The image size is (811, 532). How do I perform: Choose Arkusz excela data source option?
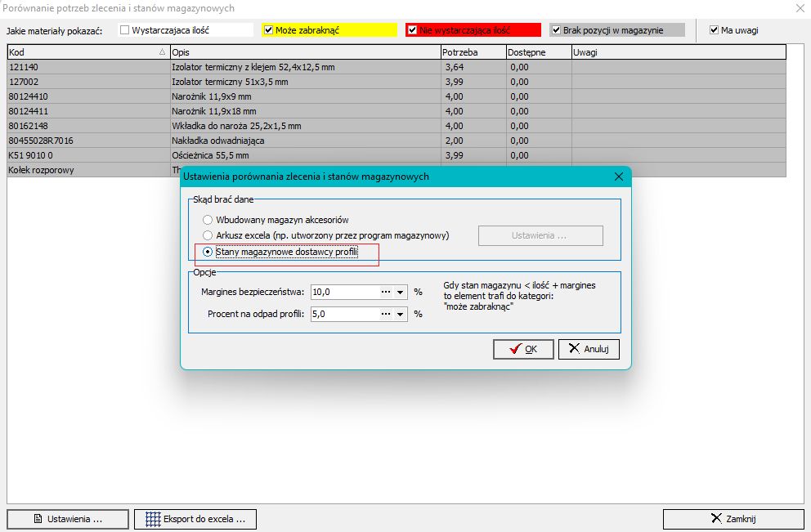coord(208,235)
